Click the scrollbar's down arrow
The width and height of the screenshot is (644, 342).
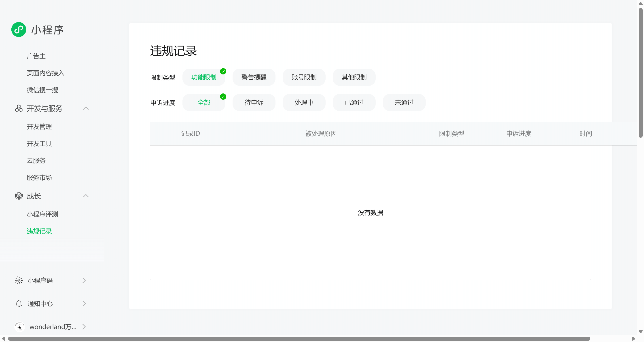(x=640, y=331)
